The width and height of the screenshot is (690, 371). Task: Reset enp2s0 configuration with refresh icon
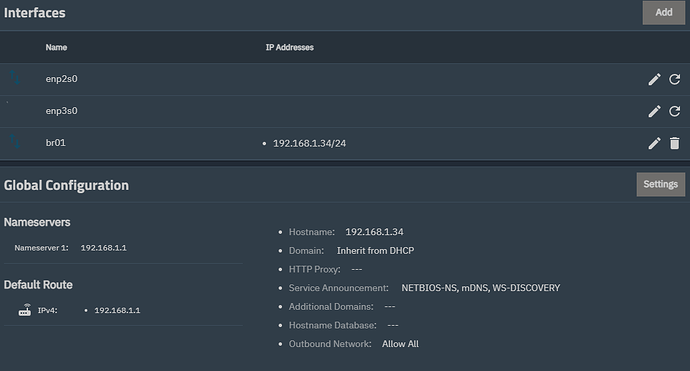[x=675, y=79]
